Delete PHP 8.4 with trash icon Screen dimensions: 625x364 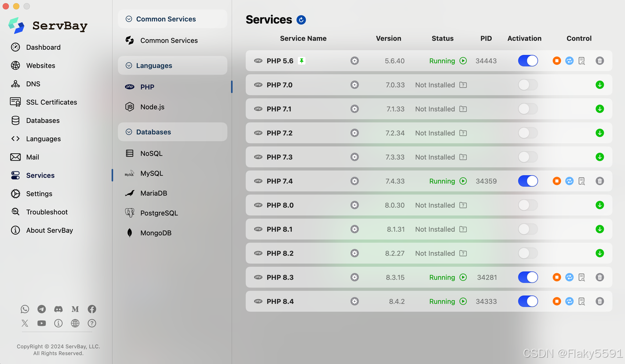pos(600,302)
